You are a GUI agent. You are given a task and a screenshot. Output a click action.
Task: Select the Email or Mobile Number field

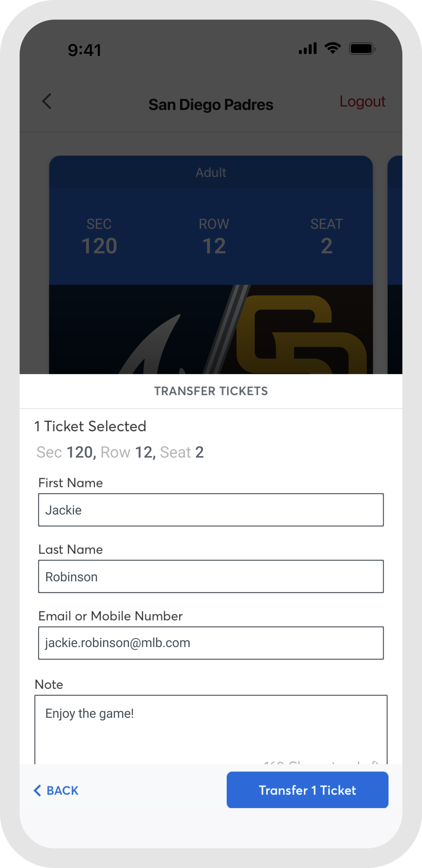click(211, 643)
